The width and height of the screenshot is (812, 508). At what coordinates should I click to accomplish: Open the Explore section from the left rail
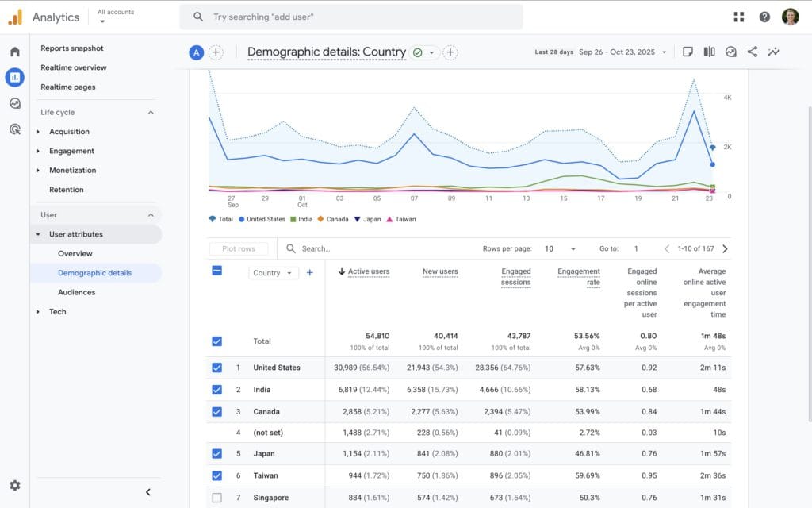tap(14, 103)
